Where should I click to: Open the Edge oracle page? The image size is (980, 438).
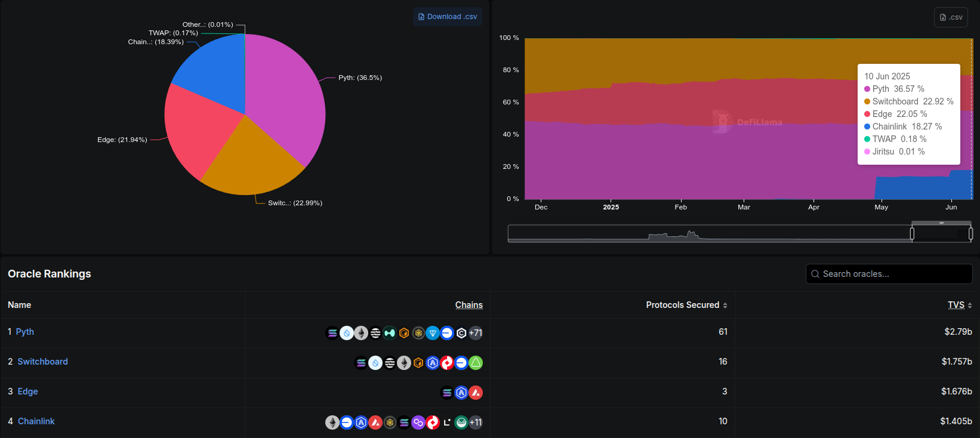click(x=28, y=391)
